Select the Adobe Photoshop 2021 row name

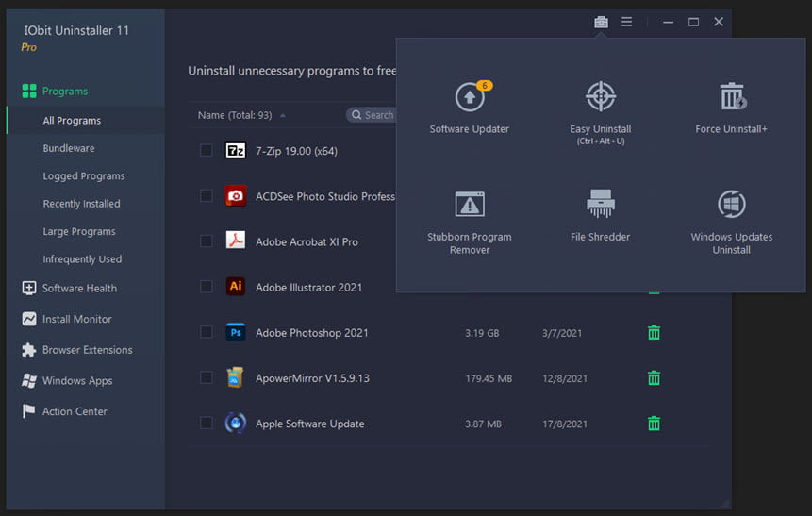[x=312, y=333]
